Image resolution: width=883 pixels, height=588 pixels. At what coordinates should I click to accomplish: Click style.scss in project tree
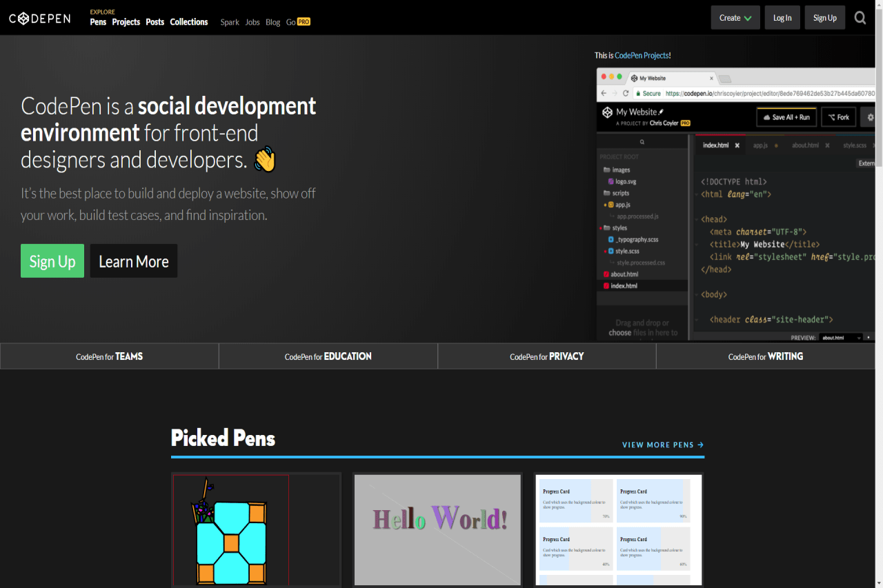(x=623, y=251)
